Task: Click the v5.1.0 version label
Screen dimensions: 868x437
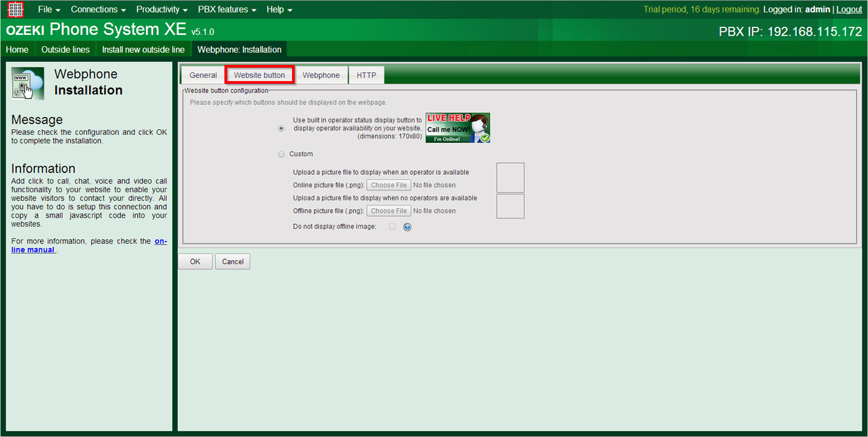Action: 203,32
